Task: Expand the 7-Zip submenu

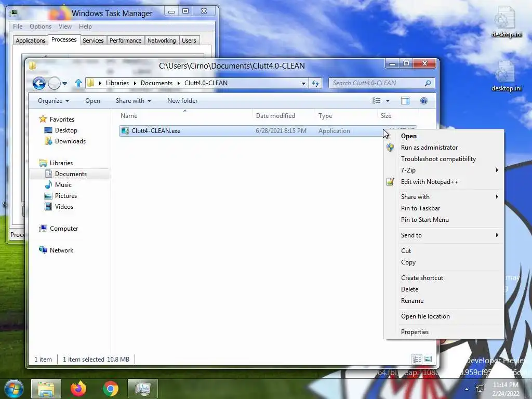Action: pyautogui.click(x=444, y=170)
